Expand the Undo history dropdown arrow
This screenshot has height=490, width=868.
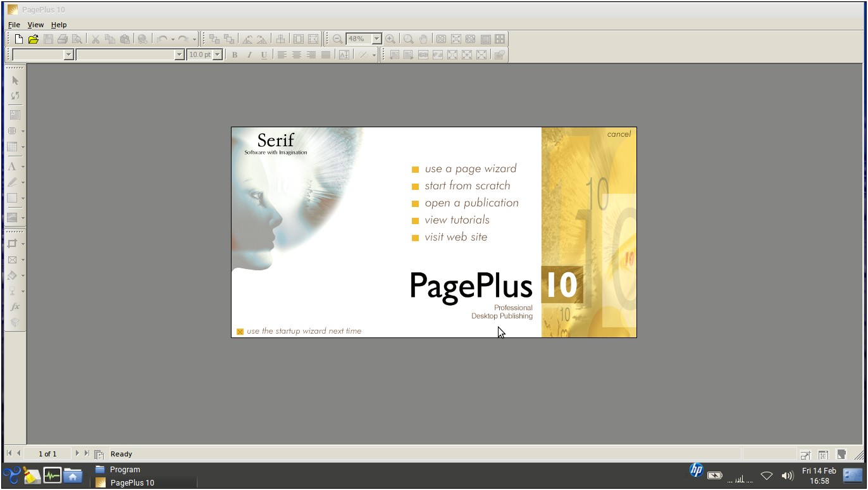click(x=173, y=39)
